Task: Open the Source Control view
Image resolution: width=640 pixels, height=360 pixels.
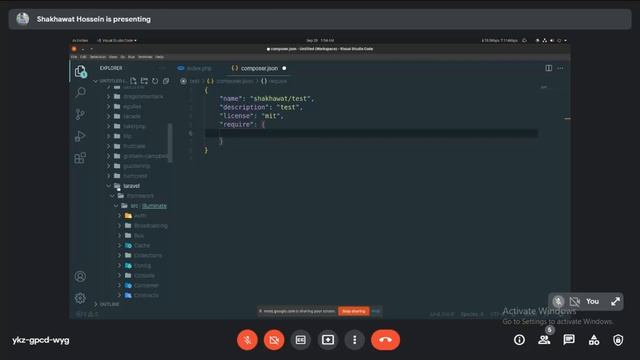Action: (x=80, y=114)
